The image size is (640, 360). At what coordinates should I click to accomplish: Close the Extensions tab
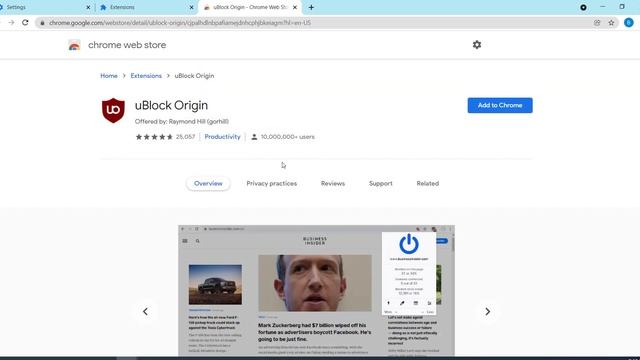(x=191, y=7)
